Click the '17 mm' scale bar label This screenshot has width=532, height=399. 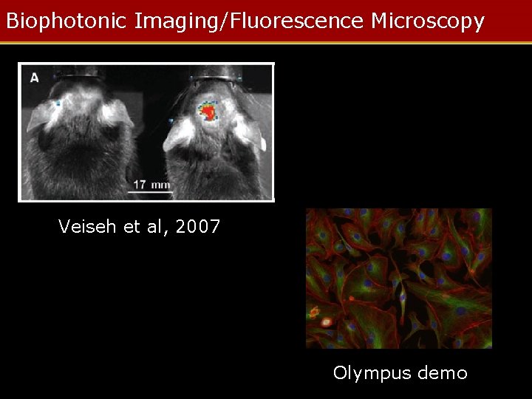click(x=151, y=185)
